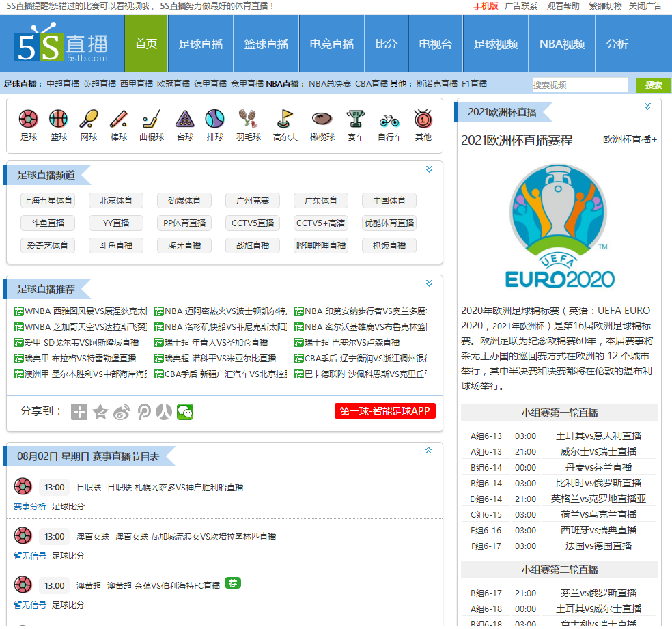Pick the 曲棍球 hockey icon
Screen dimensions: 672x629
pos(152,119)
